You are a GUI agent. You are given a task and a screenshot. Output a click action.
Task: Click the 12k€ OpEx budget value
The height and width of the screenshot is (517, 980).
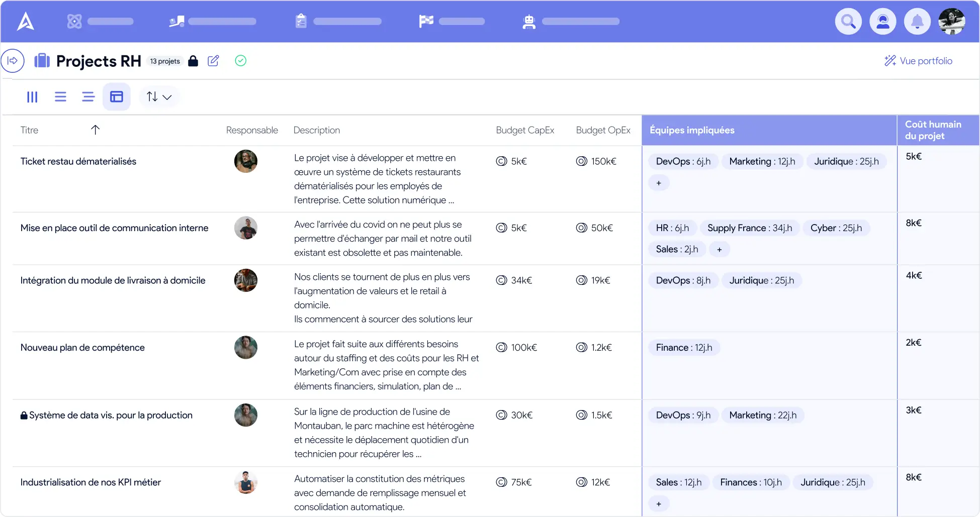pos(600,482)
